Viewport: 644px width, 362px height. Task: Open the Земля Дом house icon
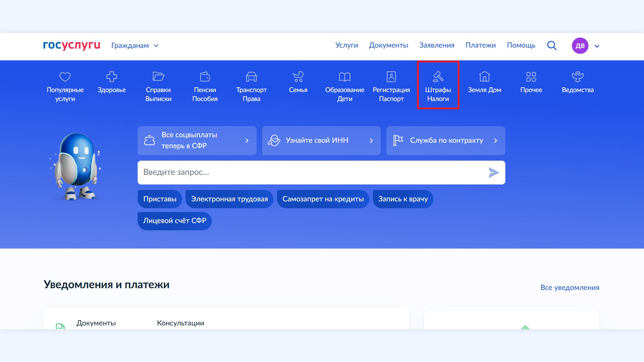(484, 77)
